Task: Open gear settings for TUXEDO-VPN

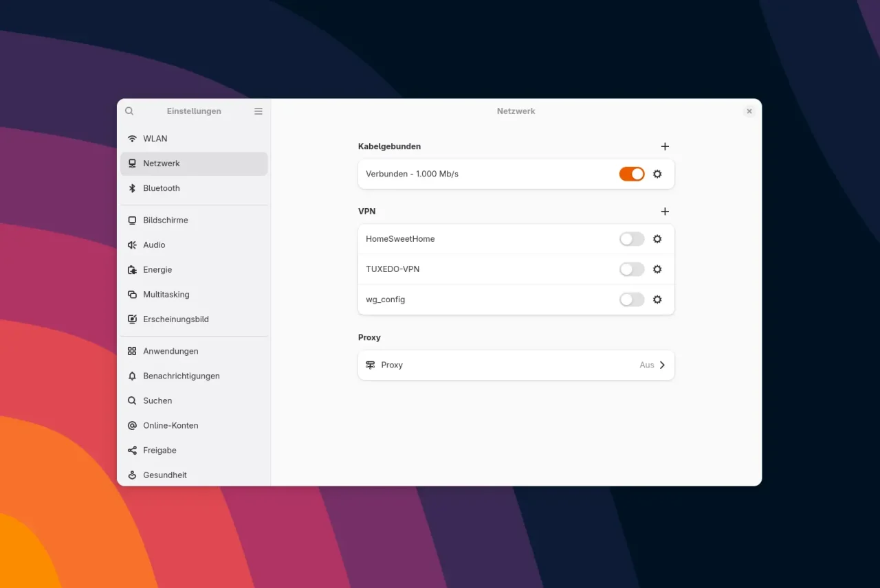Action: [x=657, y=269]
